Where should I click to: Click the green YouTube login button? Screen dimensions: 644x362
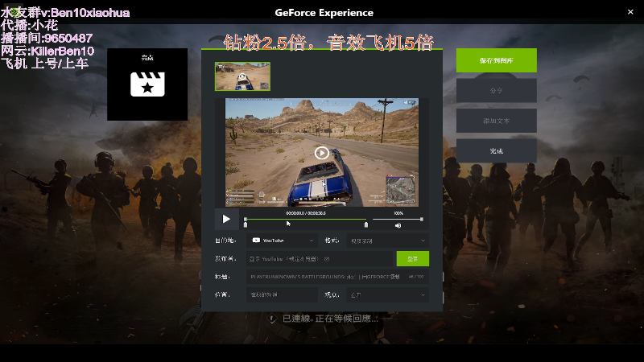[412, 258]
